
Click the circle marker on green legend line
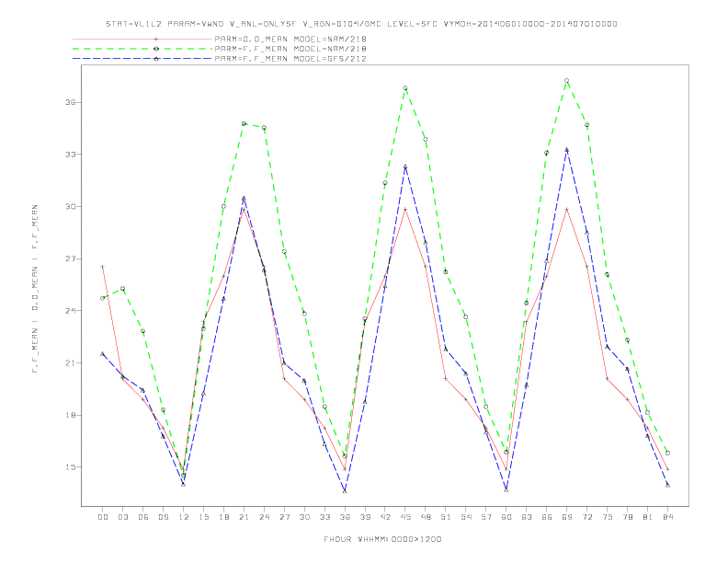pos(156,49)
